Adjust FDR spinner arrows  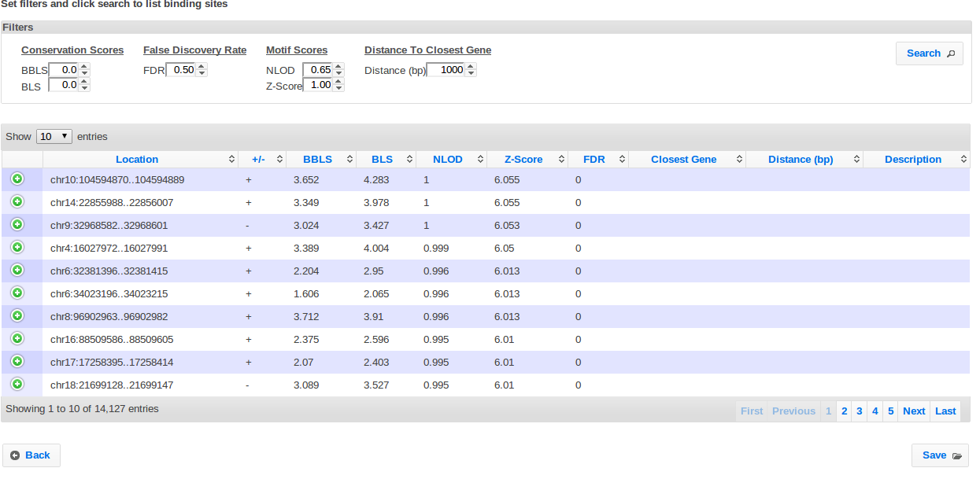pyautogui.click(x=202, y=70)
